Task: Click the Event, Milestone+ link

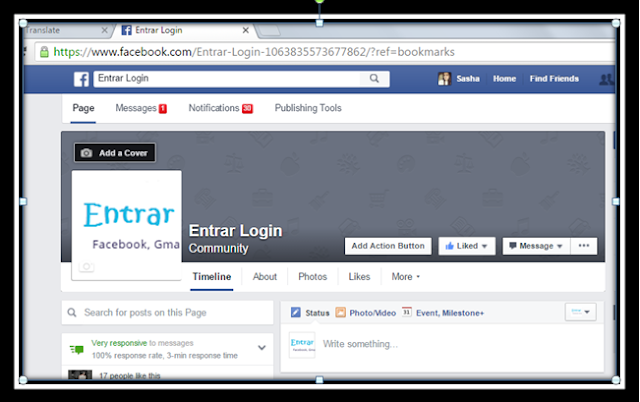Action: [x=450, y=313]
